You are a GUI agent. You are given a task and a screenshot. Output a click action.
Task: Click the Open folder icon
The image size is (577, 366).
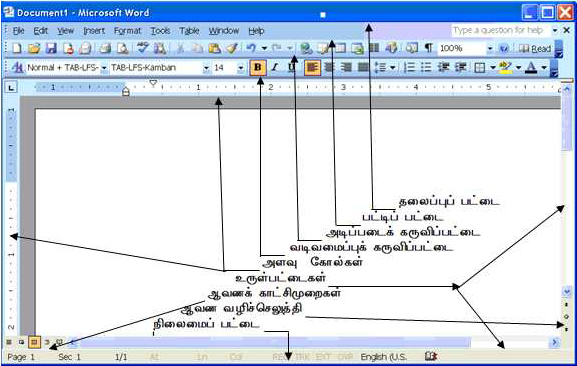[x=34, y=48]
